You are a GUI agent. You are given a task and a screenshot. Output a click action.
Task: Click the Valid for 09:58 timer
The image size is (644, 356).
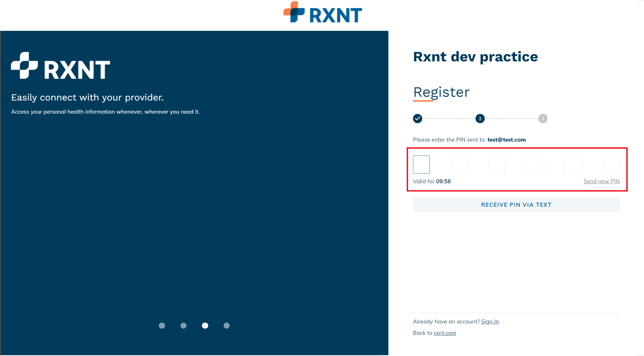432,181
